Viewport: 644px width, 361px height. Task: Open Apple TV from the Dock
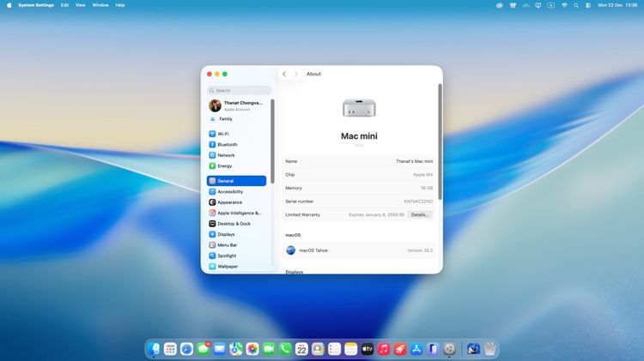pyautogui.click(x=368, y=349)
